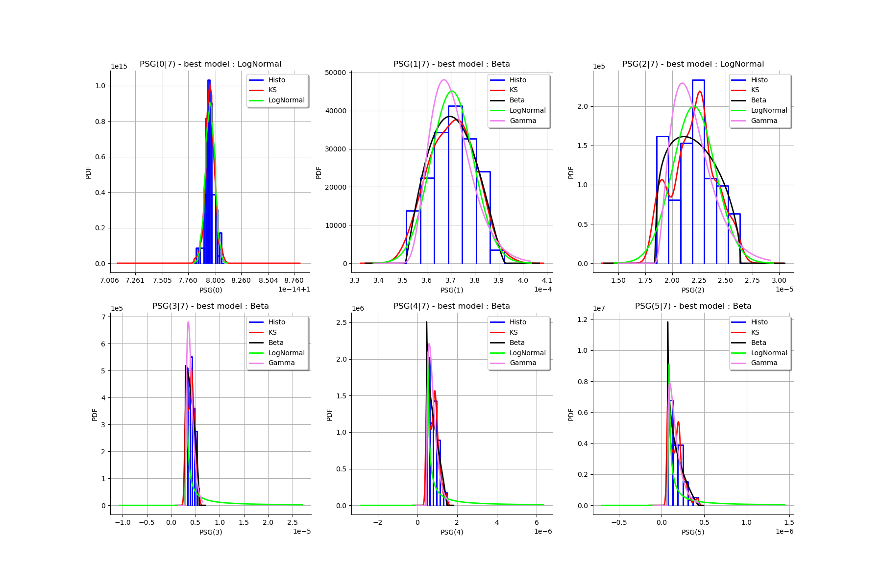
Task: Click the green LogNormal line sample in PSG(1|7) legend
Action: click(x=498, y=110)
